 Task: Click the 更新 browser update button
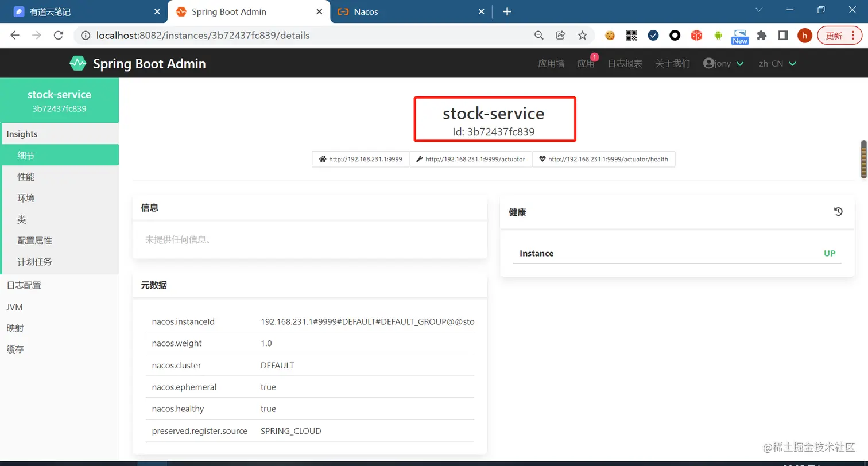[839, 36]
